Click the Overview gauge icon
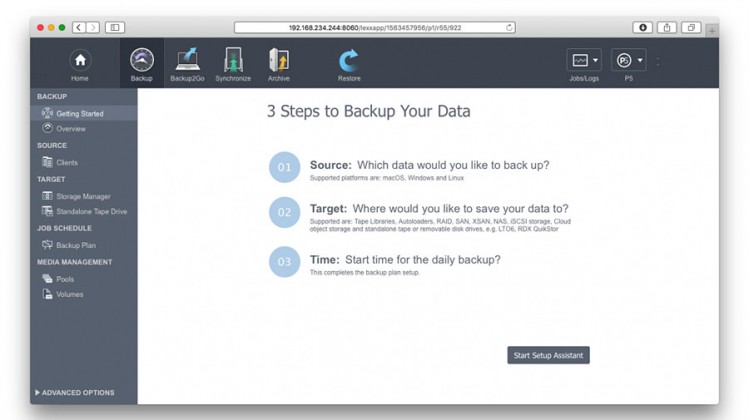The height and width of the screenshot is (420, 749). coord(47,128)
